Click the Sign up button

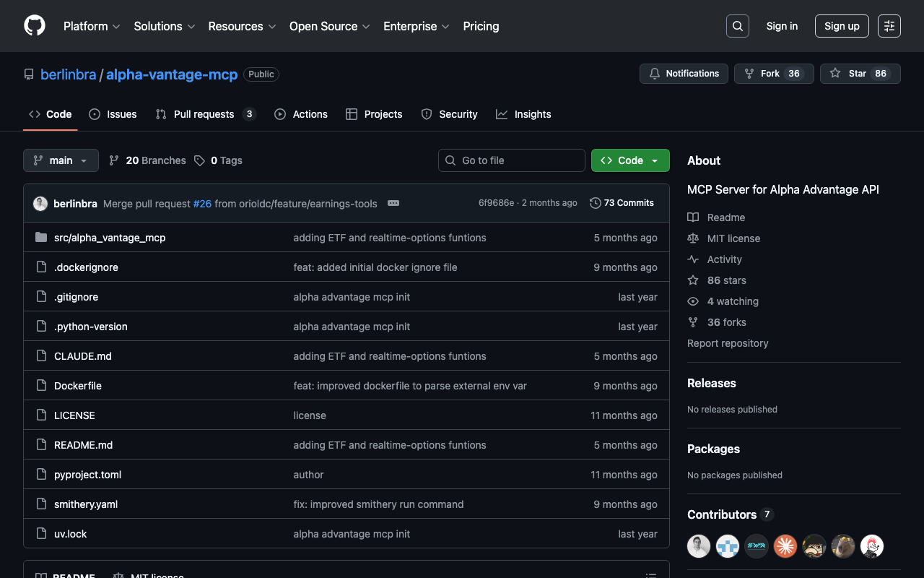tap(842, 26)
